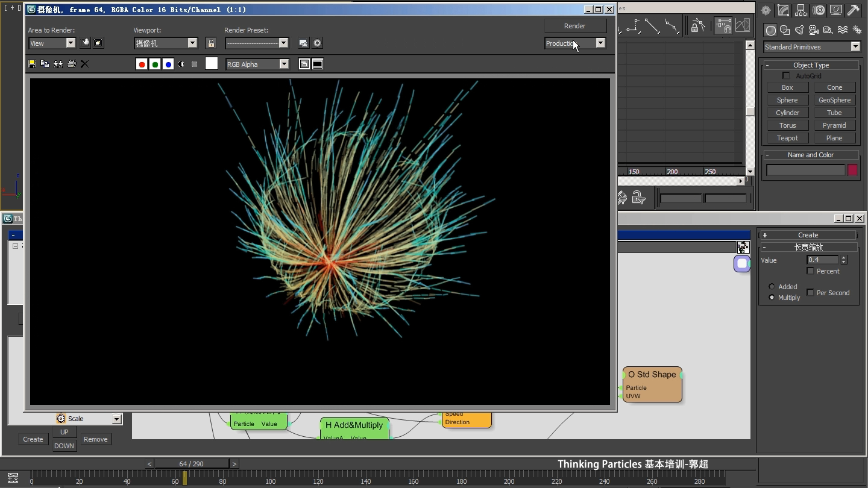Select the Helpers tape-measure icon

pyautogui.click(x=828, y=30)
